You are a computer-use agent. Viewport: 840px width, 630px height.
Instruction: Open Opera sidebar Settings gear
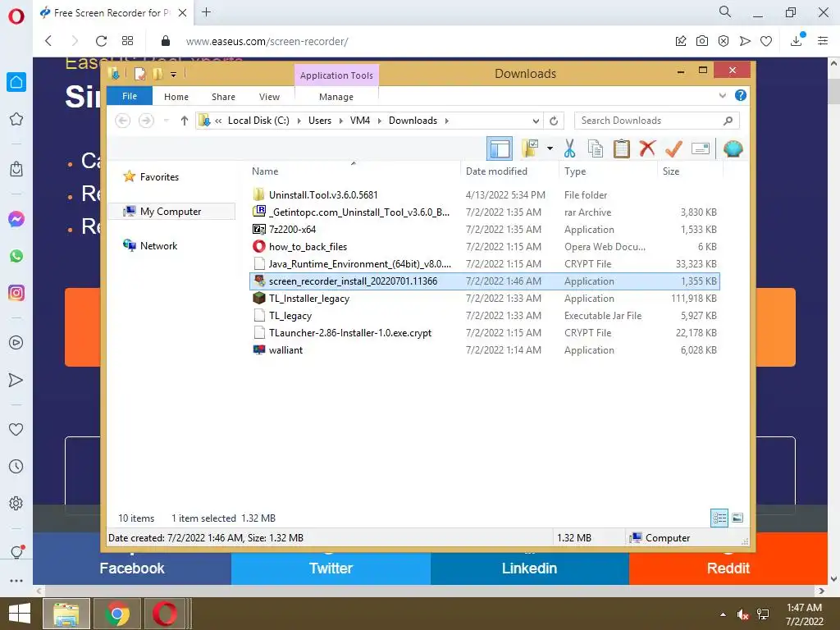16,503
